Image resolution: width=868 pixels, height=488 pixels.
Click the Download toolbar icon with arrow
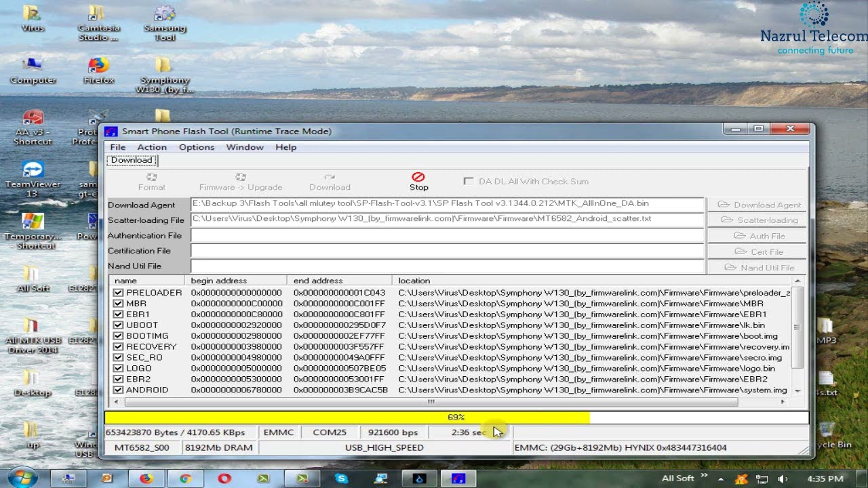point(330,177)
